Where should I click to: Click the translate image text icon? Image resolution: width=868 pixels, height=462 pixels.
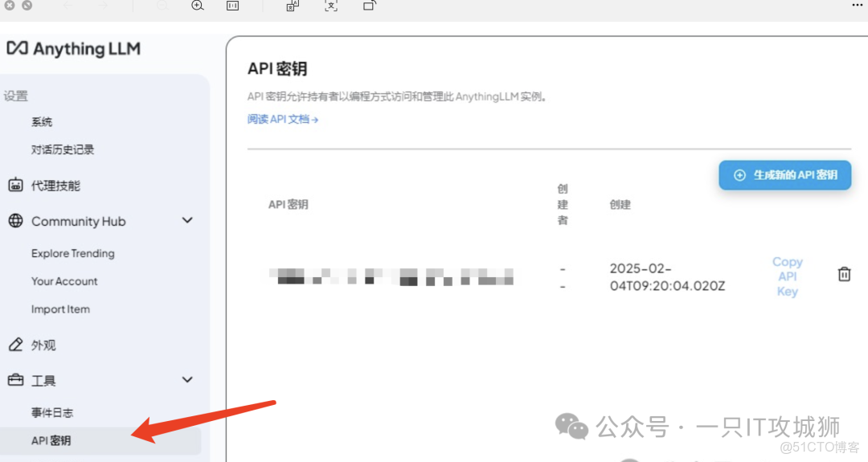point(293,6)
